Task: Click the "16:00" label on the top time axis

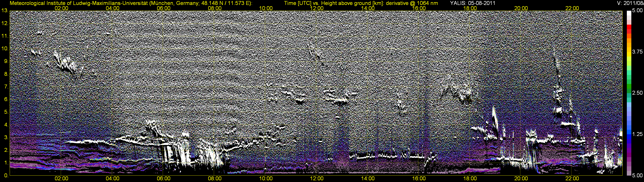Action: (x=419, y=8)
